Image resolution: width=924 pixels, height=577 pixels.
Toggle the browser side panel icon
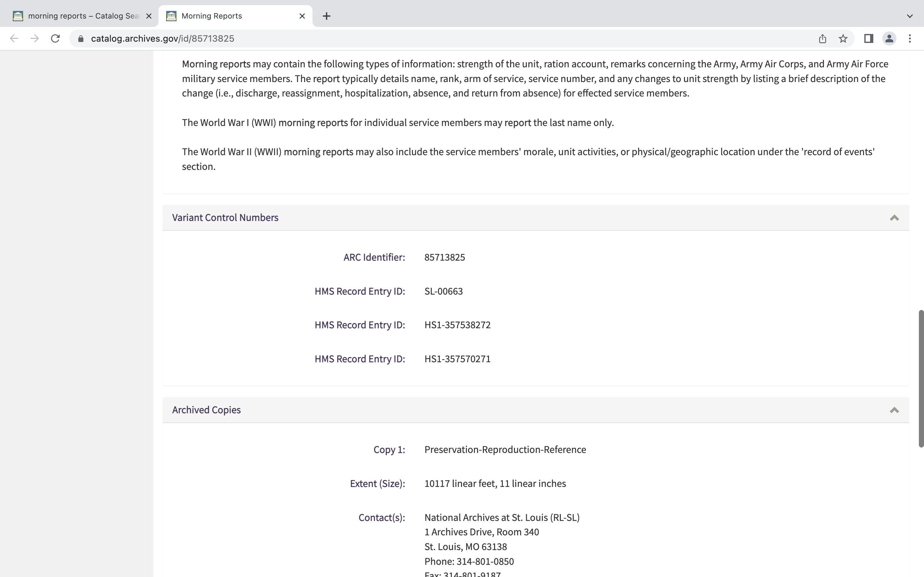(x=868, y=38)
